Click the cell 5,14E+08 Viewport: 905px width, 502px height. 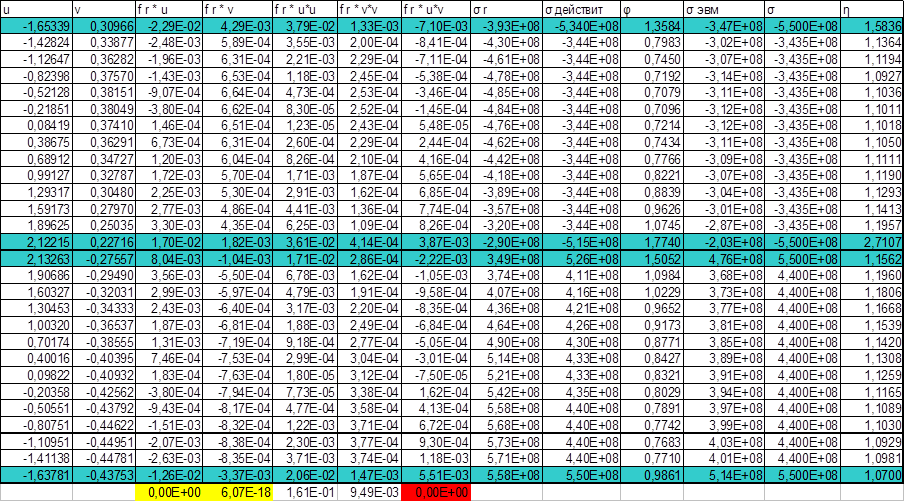pos(724,475)
